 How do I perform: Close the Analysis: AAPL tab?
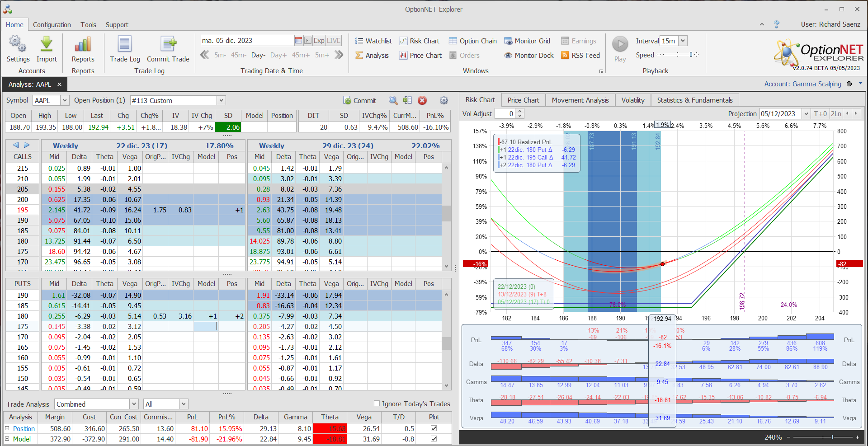tap(59, 84)
